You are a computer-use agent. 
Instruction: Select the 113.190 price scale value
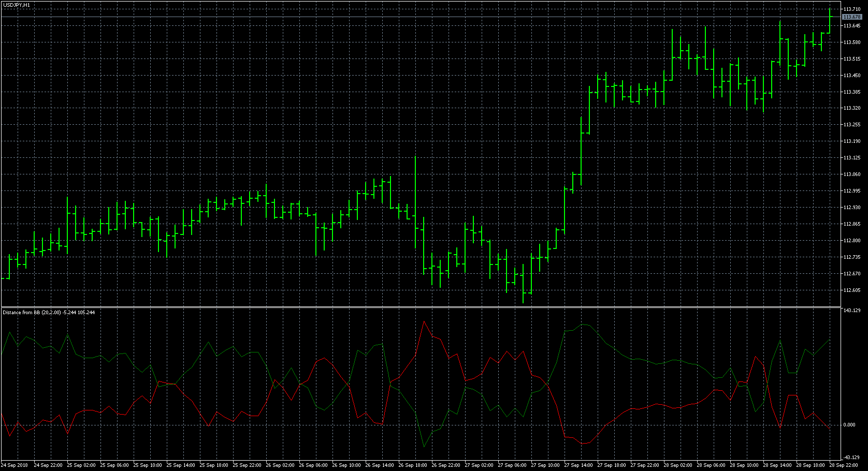(x=852, y=141)
